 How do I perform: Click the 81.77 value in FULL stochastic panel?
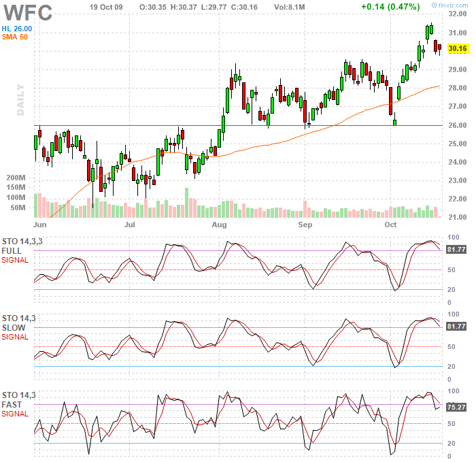(456, 250)
